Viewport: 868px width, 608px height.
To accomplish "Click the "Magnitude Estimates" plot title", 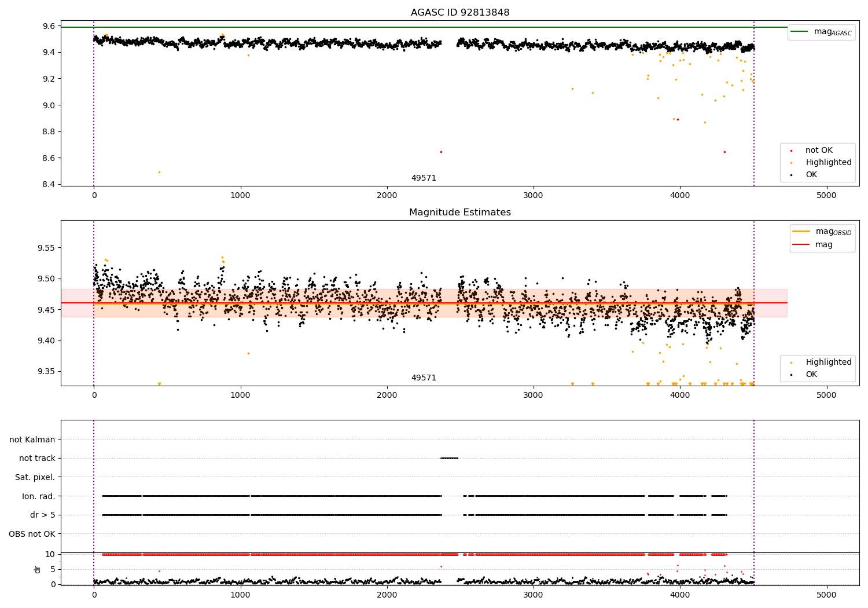I will [460, 213].
